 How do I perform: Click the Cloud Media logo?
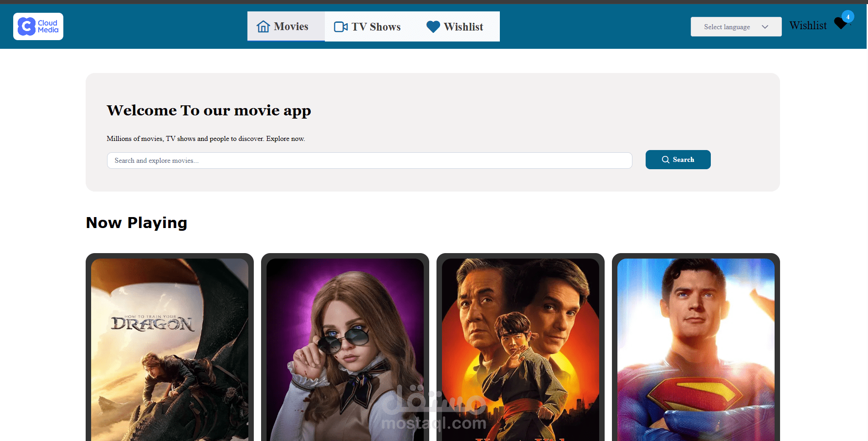click(x=38, y=26)
